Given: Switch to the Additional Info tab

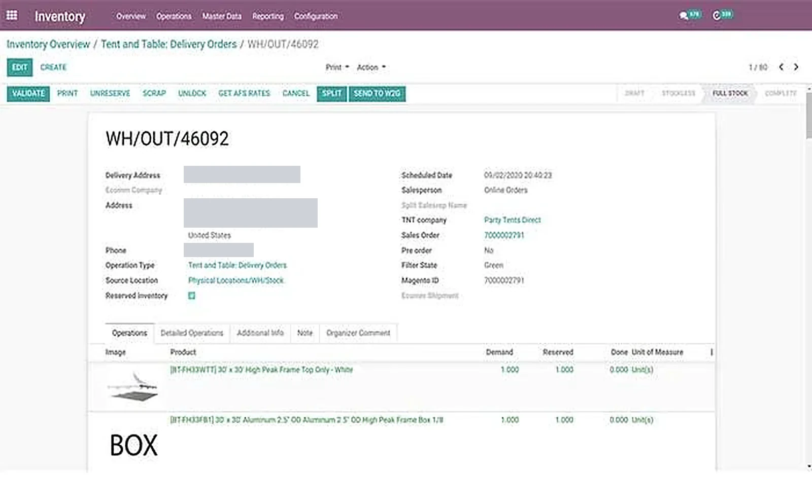Looking at the screenshot, I should [x=260, y=333].
